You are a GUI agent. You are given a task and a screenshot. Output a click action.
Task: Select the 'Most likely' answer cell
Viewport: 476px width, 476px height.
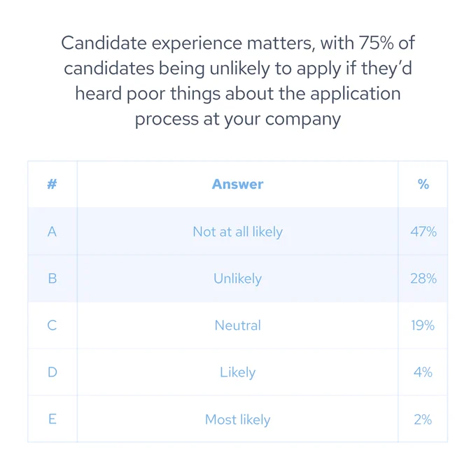[237, 419]
